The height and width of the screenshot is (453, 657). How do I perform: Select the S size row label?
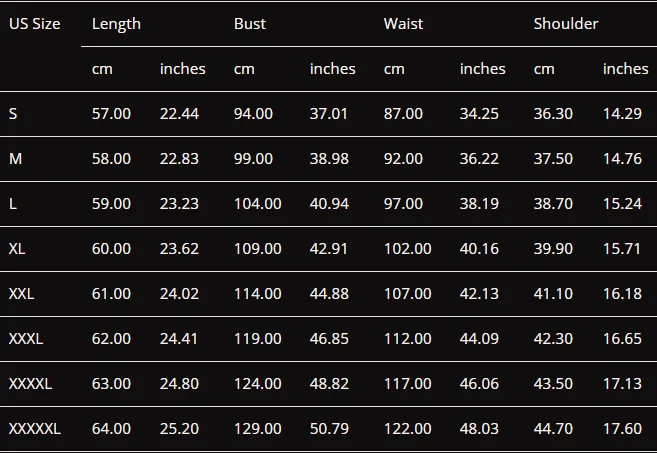[x=13, y=114]
